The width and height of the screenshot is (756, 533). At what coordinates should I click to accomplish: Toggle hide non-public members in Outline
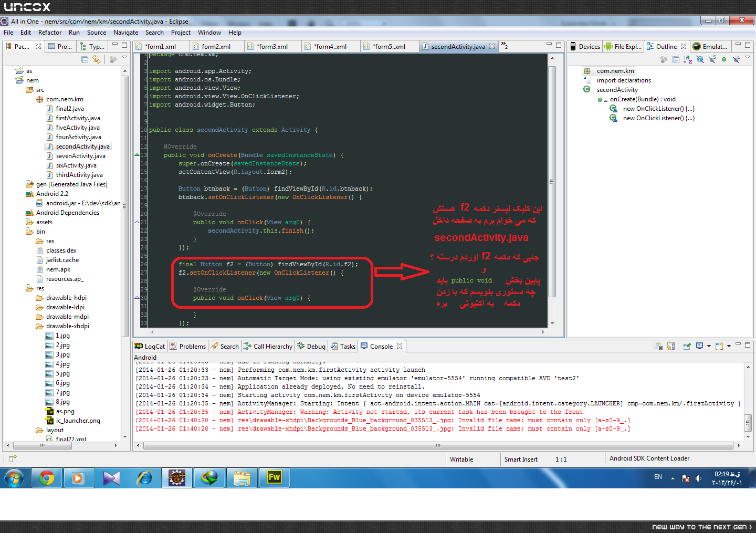(724, 60)
